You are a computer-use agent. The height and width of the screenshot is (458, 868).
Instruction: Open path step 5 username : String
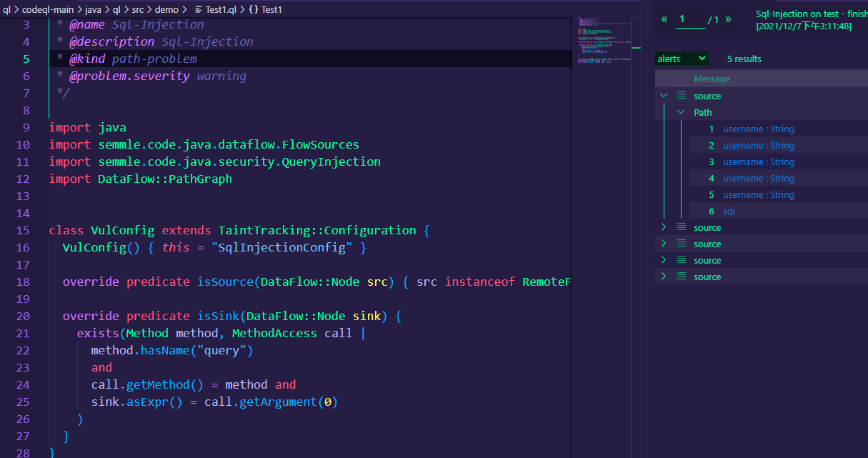pos(759,195)
